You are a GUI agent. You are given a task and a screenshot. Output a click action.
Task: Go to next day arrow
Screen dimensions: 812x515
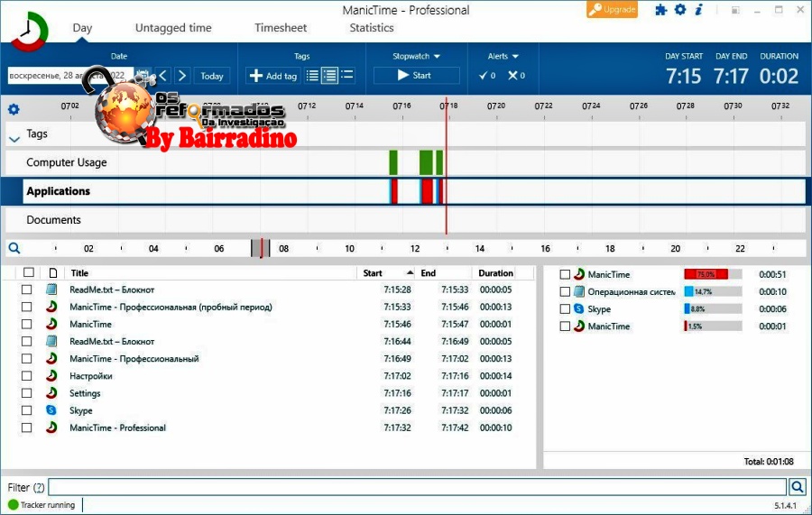coord(181,76)
